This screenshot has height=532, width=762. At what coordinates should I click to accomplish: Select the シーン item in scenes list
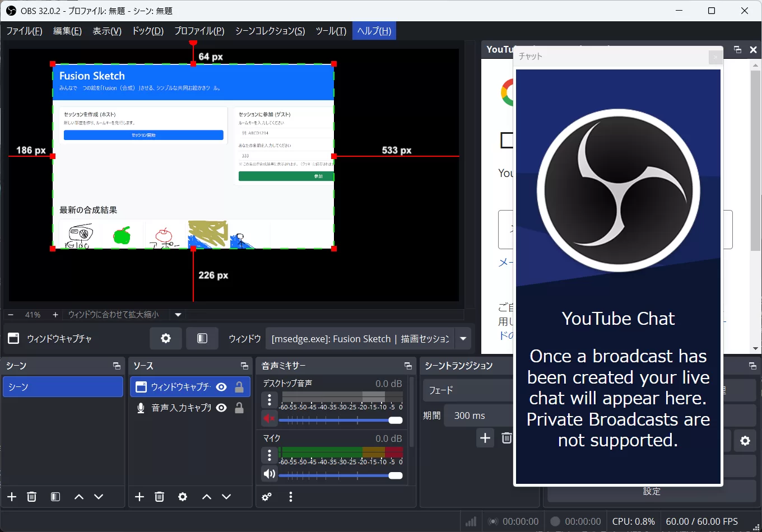click(63, 387)
